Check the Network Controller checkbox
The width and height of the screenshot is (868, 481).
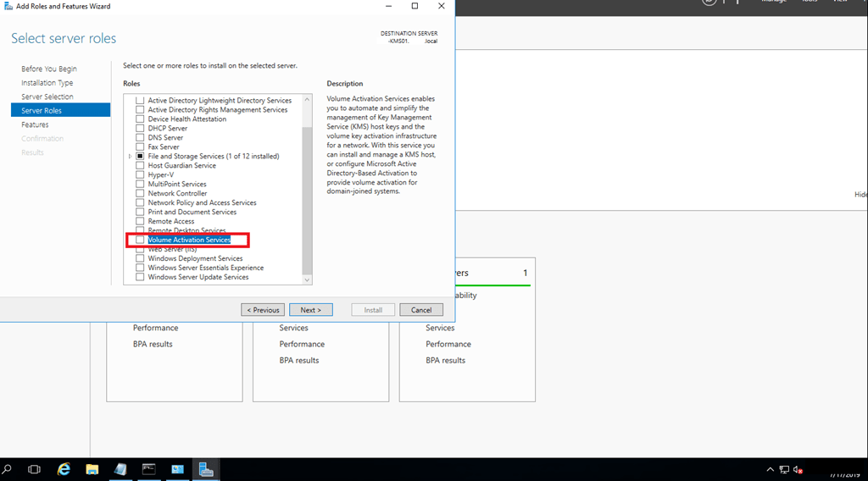pyautogui.click(x=140, y=193)
